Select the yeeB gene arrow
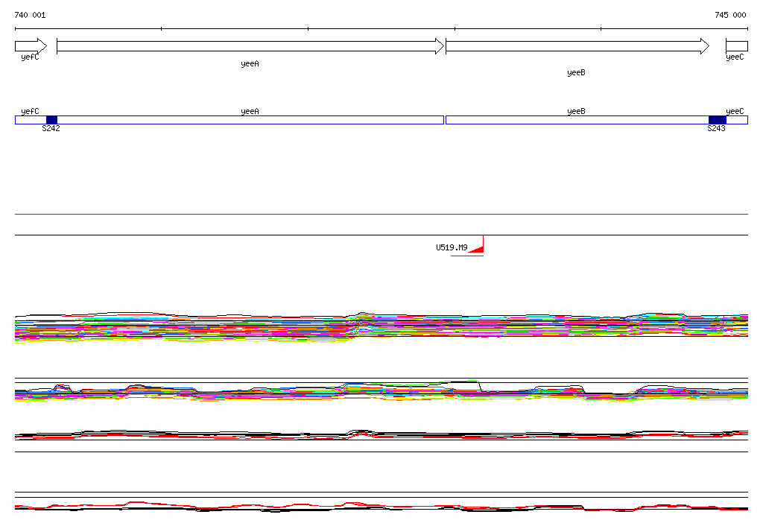The height and width of the screenshot is (532, 763). click(x=577, y=46)
